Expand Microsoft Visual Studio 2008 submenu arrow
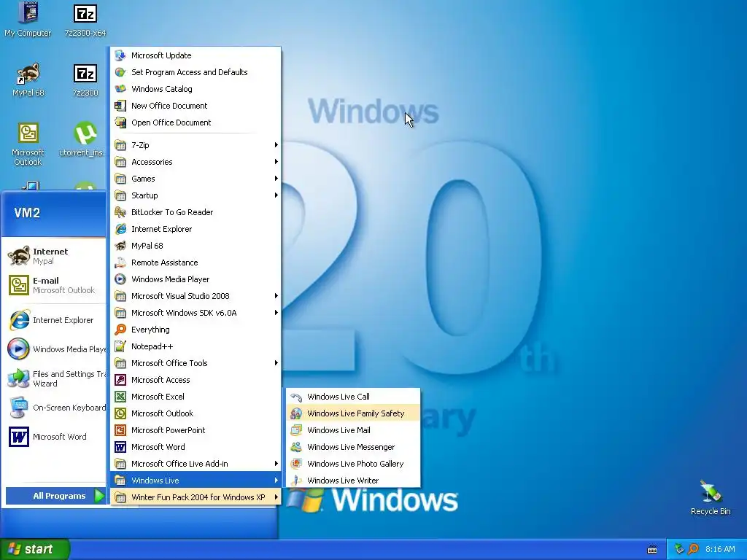This screenshot has width=747, height=560. [276, 296]
